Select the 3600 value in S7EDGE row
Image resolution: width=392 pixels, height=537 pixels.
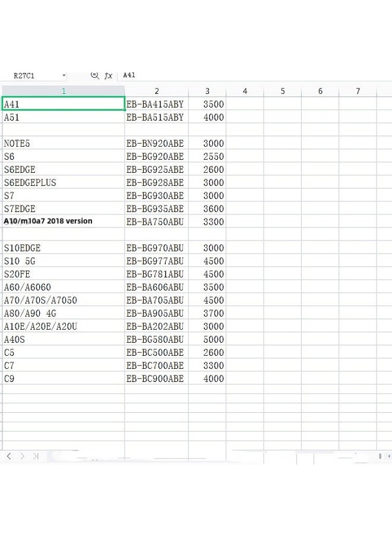tap(207, 209)
